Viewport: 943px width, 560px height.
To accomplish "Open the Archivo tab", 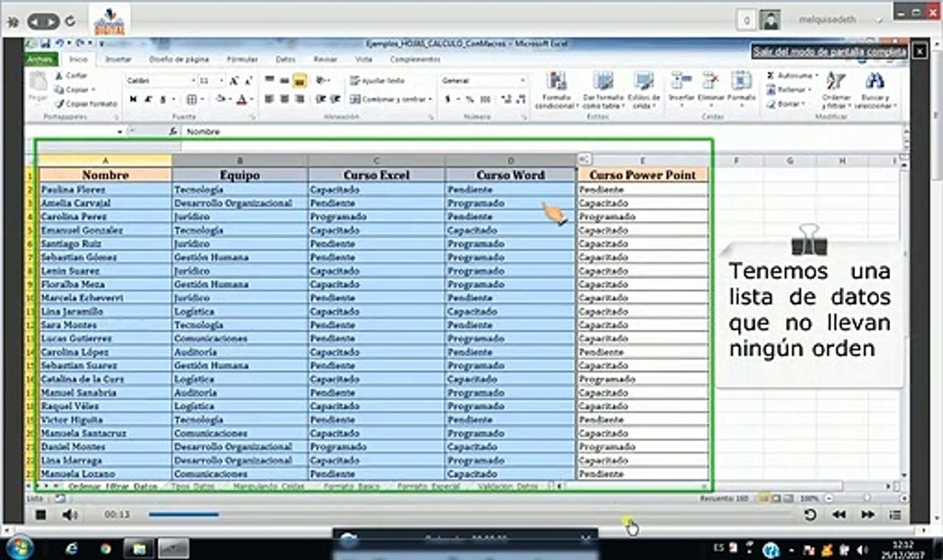I will coord(40,59).
